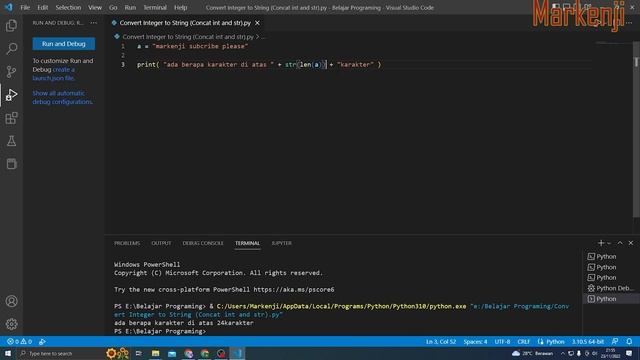This screenshot has height=360, width=640.
Task: Open File Explorer from Windows taskbar
Action: [x=156, y=353]
